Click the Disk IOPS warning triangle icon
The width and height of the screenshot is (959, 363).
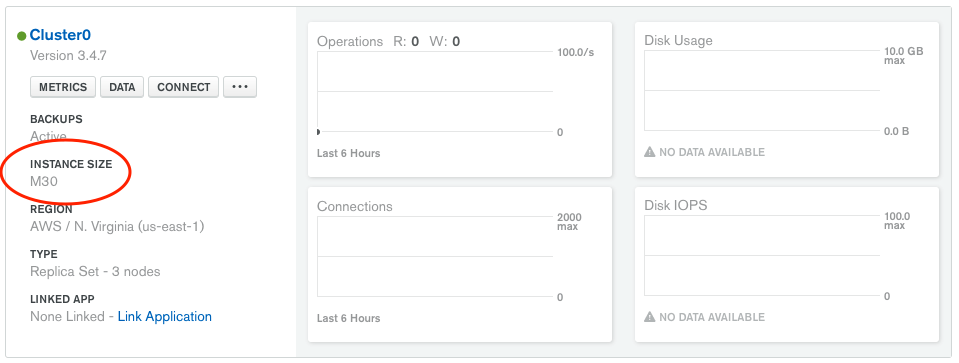tap(650, 317)
